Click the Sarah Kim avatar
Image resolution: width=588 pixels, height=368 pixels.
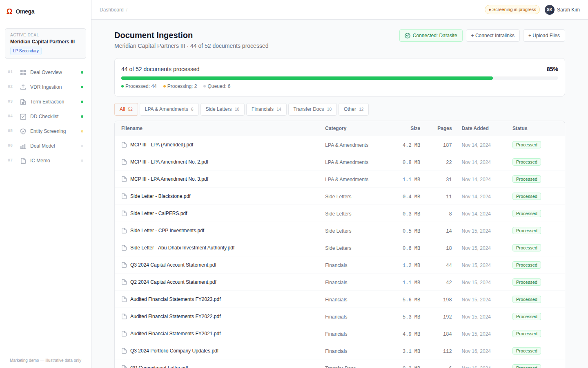click(x=549, y=10)
